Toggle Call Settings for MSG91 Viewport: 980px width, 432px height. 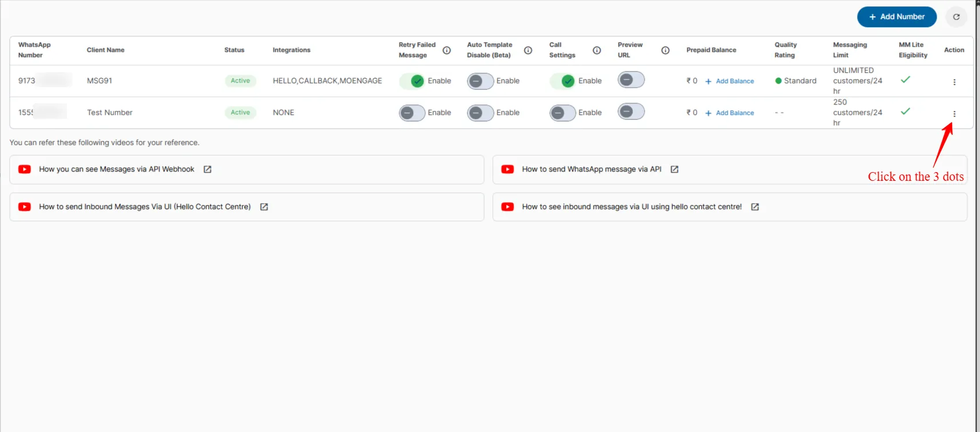click(563, 81)
